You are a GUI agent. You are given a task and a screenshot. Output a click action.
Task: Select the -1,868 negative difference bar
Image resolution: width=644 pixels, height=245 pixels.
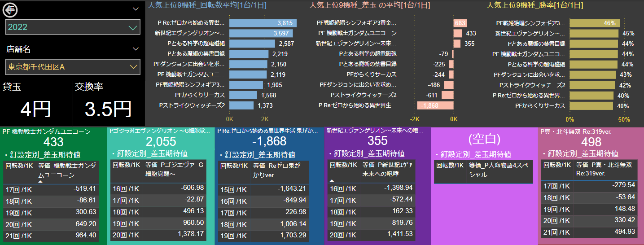tap(434, 105)
